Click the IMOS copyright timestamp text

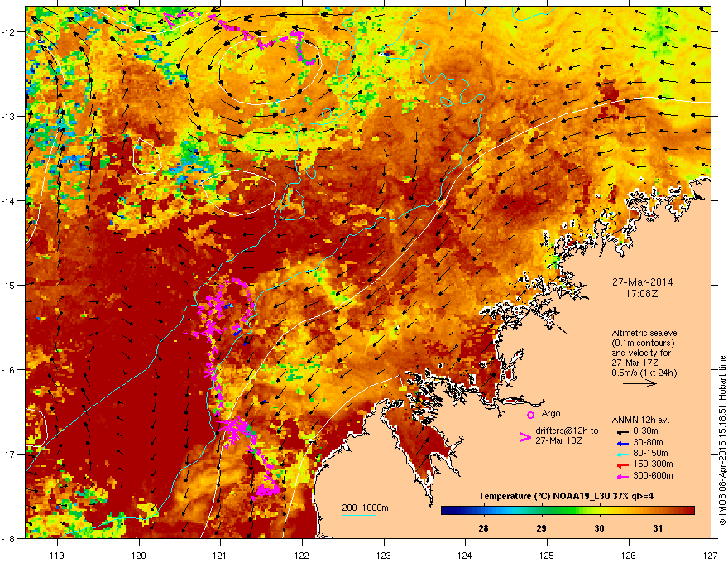click(x=722, y=440)
